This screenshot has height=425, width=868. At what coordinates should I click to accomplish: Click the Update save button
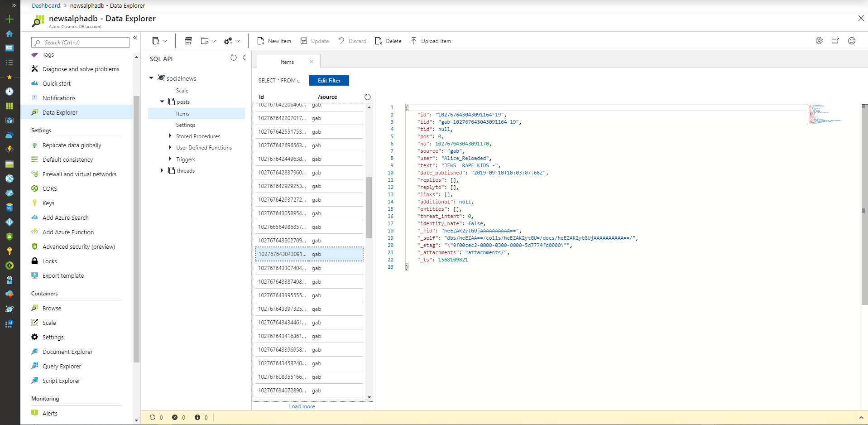(x=315, y=41)
